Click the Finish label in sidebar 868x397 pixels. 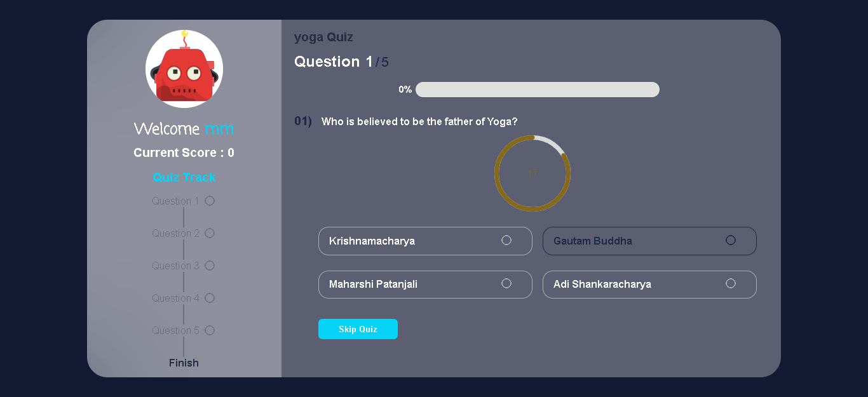(184, 363)
